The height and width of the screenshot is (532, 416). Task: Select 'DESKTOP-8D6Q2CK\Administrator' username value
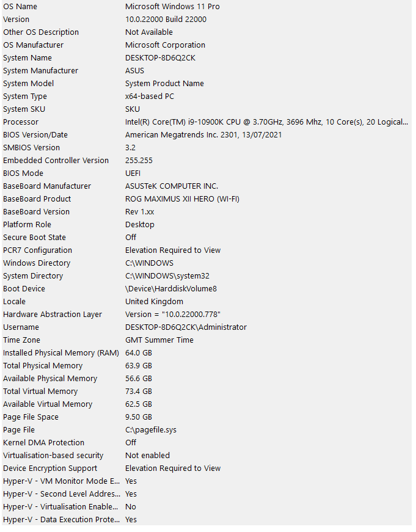(186, 327)
